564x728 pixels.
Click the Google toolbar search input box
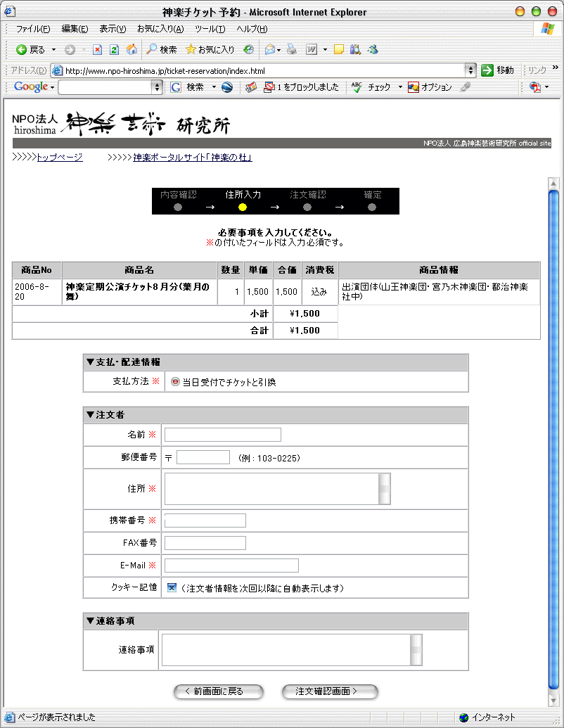coord(105,87)
